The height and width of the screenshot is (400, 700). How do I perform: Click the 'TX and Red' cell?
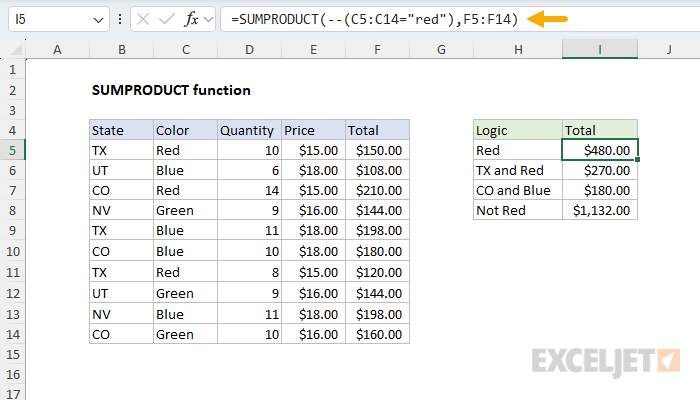coord(518,170)
